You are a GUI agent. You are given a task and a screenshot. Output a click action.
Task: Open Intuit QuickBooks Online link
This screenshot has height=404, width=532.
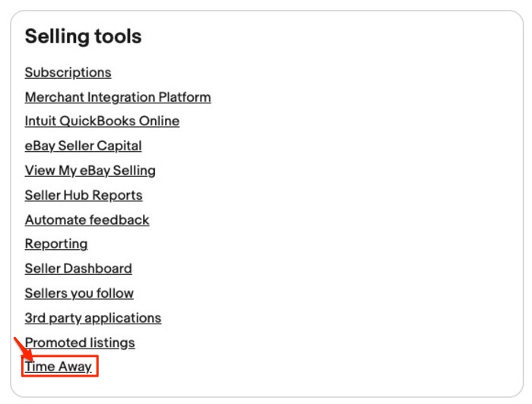(102, 121)
